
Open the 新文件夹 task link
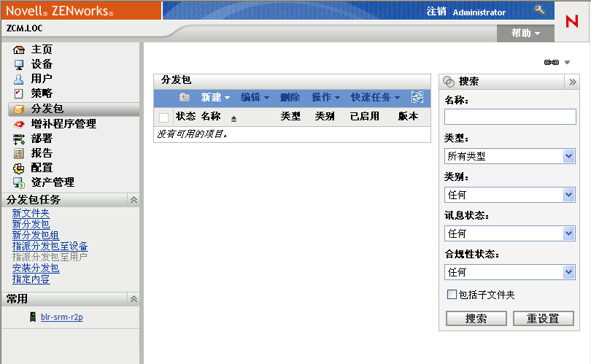[31, 213]
